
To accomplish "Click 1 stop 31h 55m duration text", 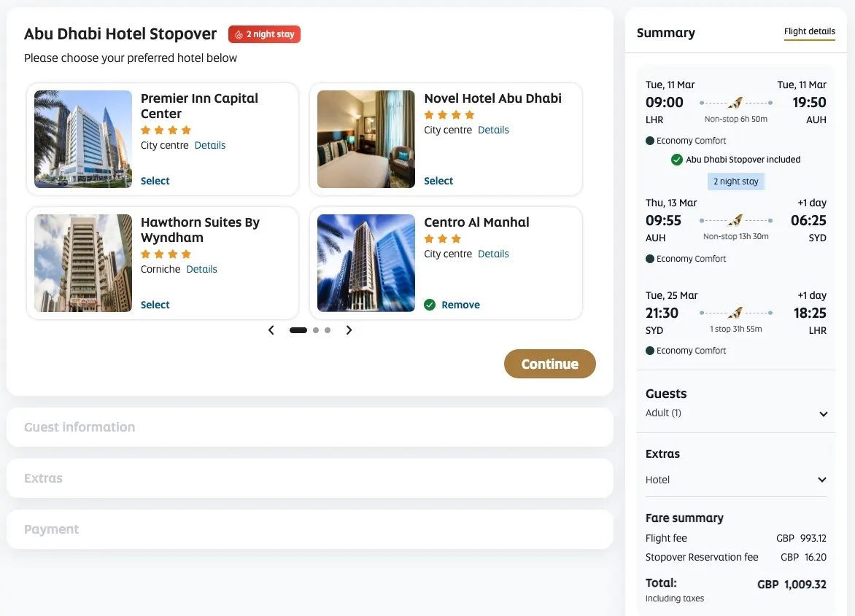I will (x=735, y=329).
